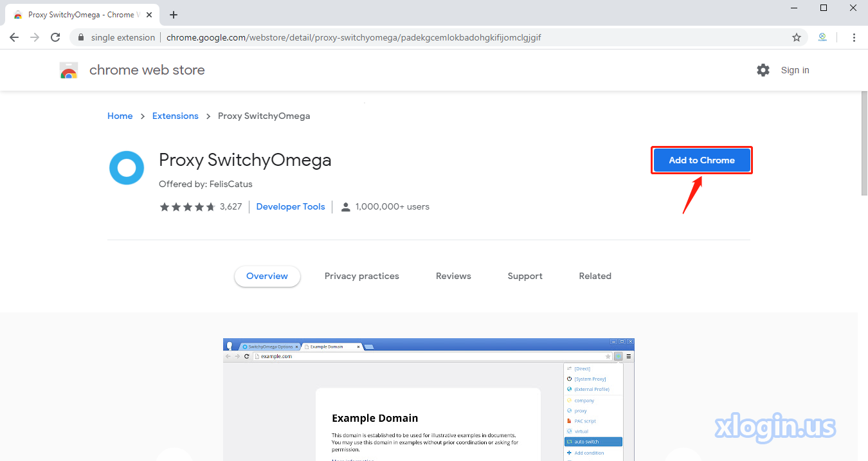Select the Overview tab
Viewport: 868px width, 461px height.
pos(267,276)
